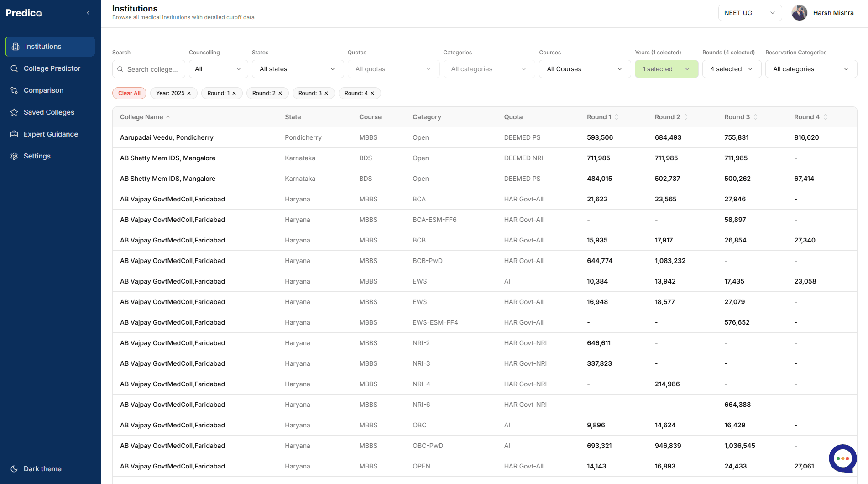The width and height of the screenshot is (868, 484).
Task: Click the Harsh Mishra profile avatar
Action: 800,13
